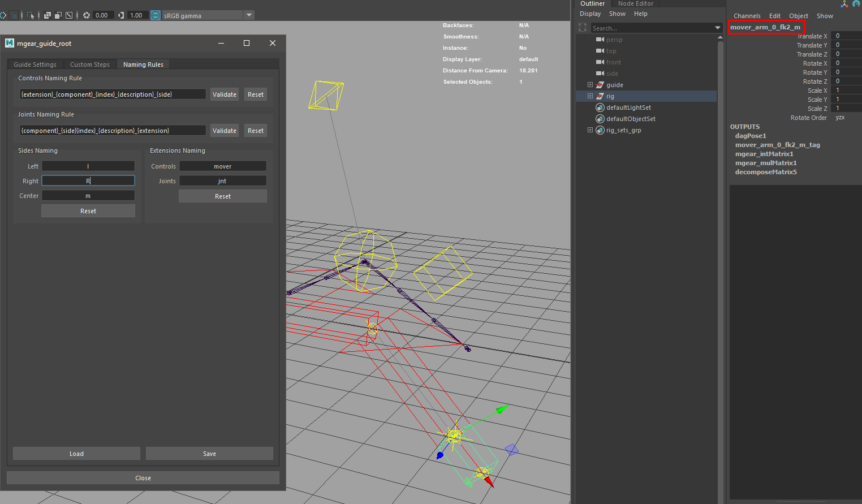Viewport: 862px width, 504px height.
Task: Click the side camera icon in Outliner
Action: point(600,74)
